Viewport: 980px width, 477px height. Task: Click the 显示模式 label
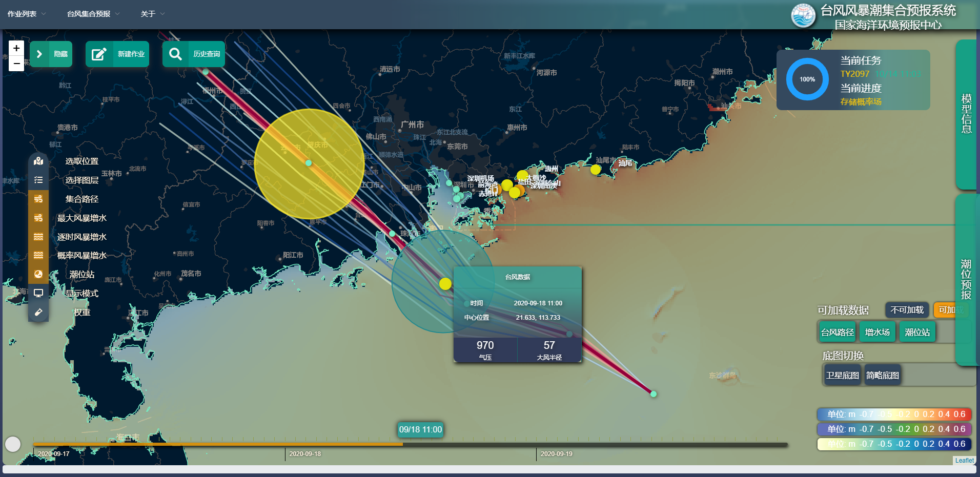pyautogui.click(x=82, y=293)
